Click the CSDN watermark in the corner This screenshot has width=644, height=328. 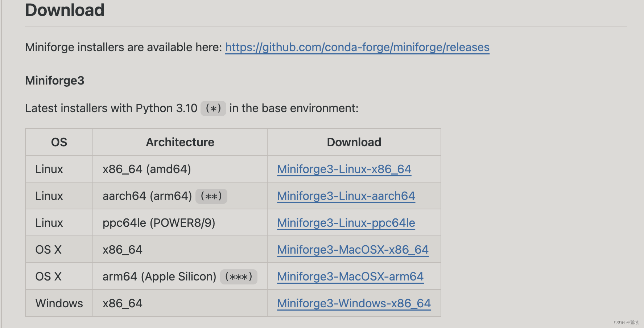626,322
